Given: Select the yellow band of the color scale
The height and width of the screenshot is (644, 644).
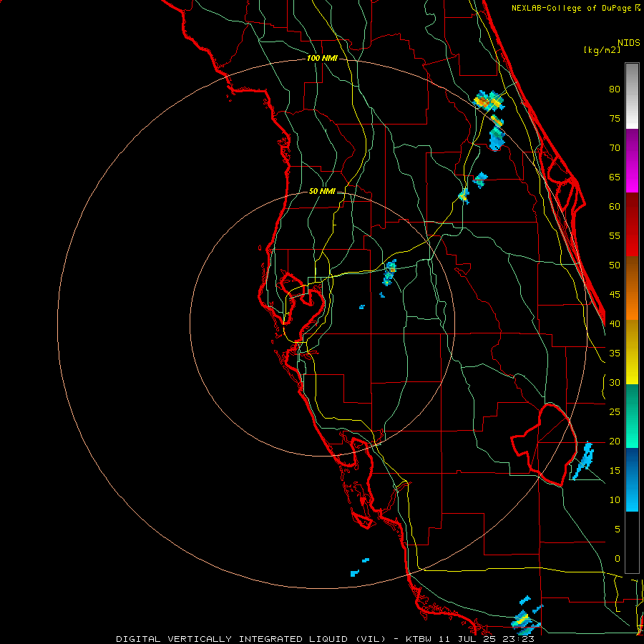Looking at the screenshot, I should click(632, 352).
